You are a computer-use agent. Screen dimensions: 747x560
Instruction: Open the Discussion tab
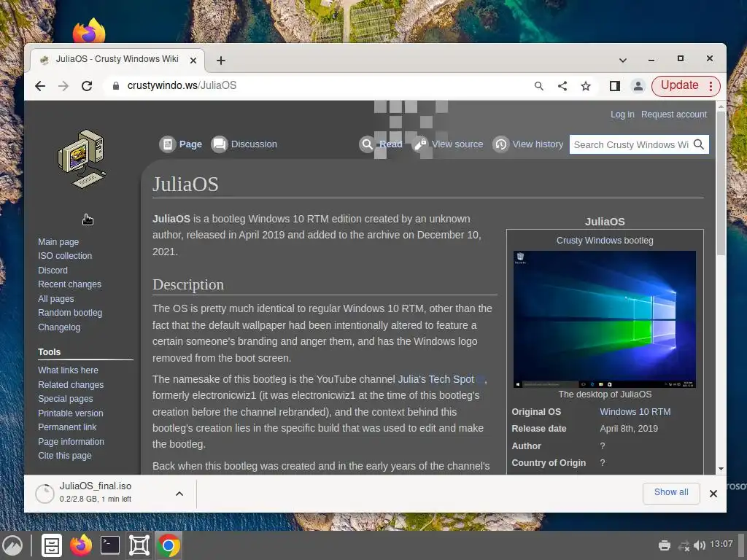pos(244,144)
